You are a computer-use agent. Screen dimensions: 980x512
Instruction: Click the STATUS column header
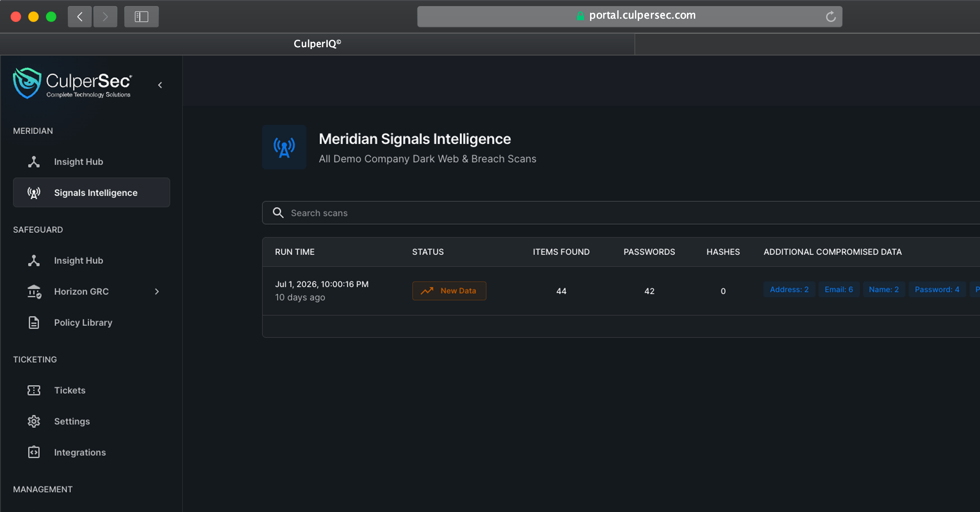pos(428,252)
